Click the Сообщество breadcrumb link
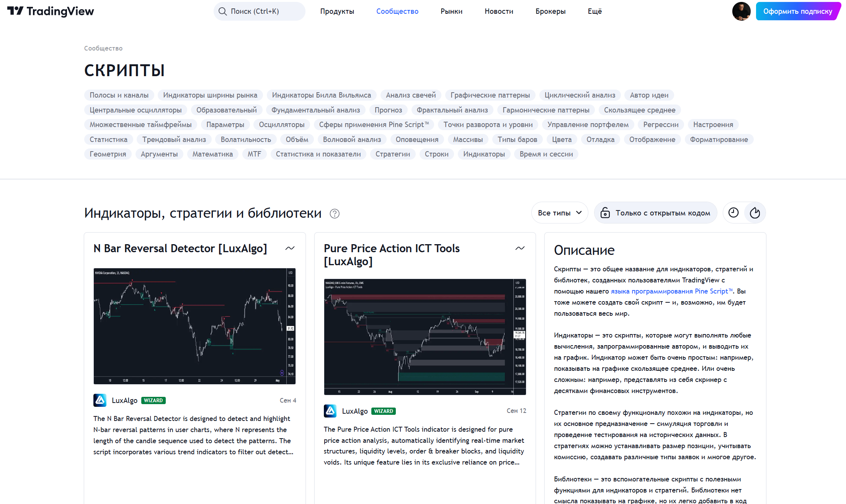The image size is (846, 504). point(103,48)
